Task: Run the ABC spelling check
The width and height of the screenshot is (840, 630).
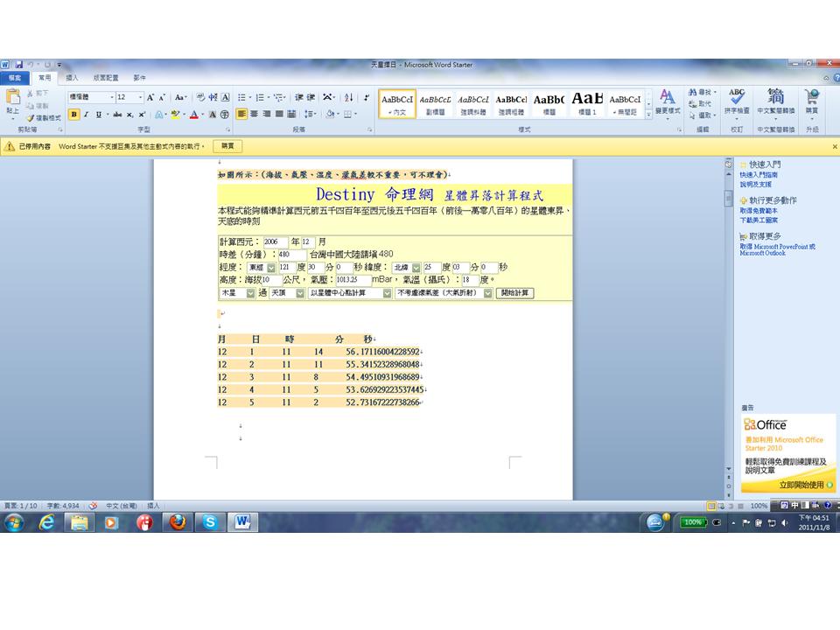Action: (x=737, y=101)
